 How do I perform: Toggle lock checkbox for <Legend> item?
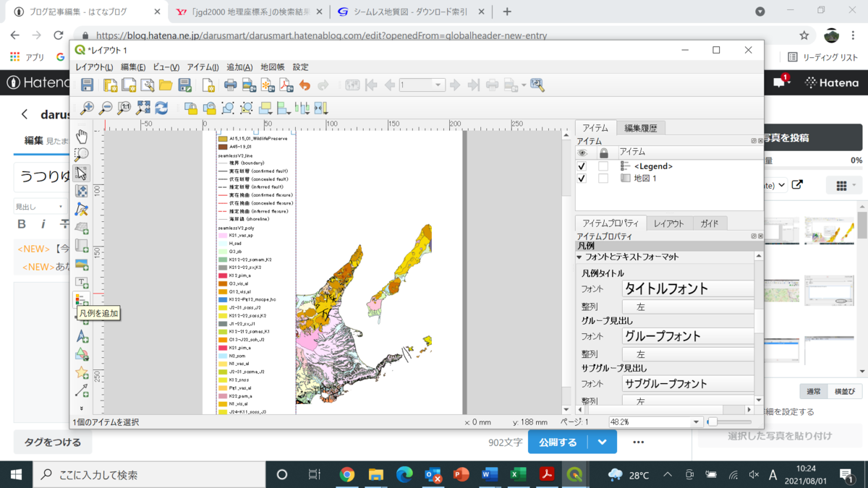(x=603, y=166)
